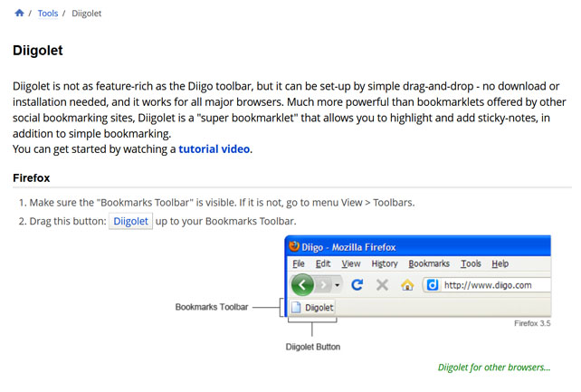Click the greyed Forward arrow button
581x392 pixels.
click(x=323, y=284)
